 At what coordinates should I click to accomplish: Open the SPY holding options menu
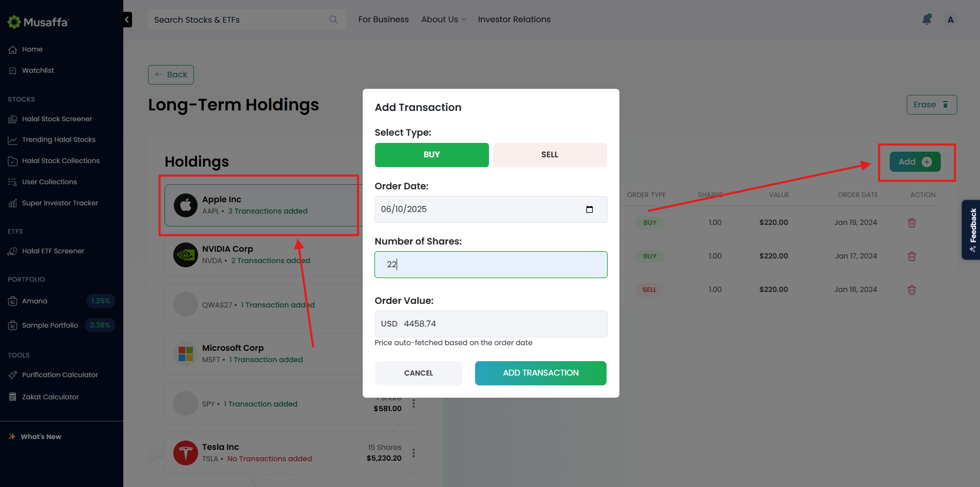(x=414, y=403)
